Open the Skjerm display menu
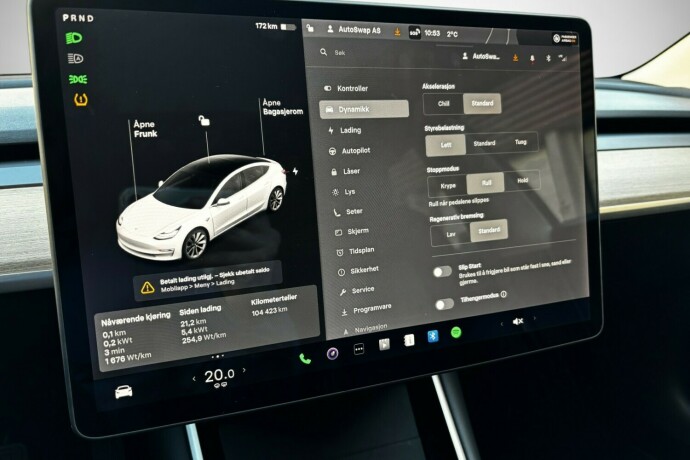Screen dimensions: 690x460 [x=352, y=232]
